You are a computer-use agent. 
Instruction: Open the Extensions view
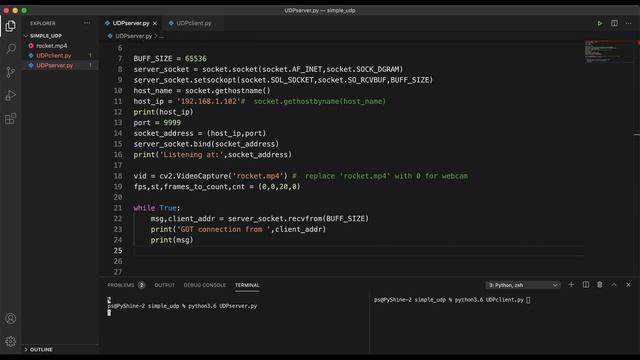[x=11, y=119]
